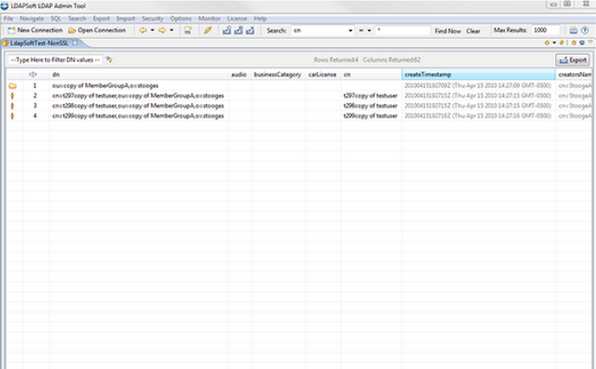Click the search value field containing asterisk

pyautogui.click(x=403, y=30)
